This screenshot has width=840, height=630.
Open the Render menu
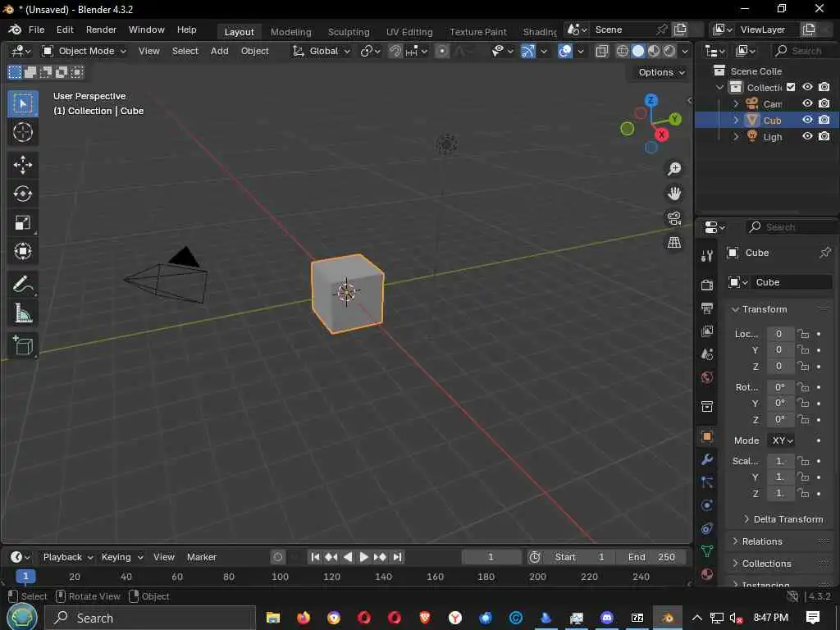pyautogui.click(x=101, y=30)
